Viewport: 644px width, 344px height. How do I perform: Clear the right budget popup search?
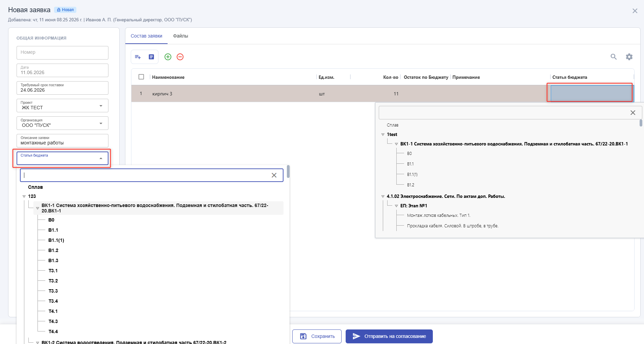633,113
